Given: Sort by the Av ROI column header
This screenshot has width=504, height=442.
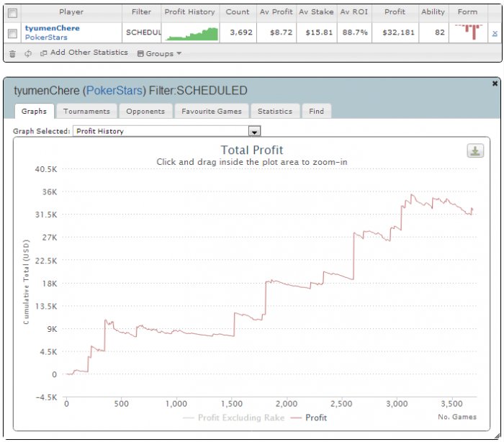Looking at the screenshot, I should point(354,12).
